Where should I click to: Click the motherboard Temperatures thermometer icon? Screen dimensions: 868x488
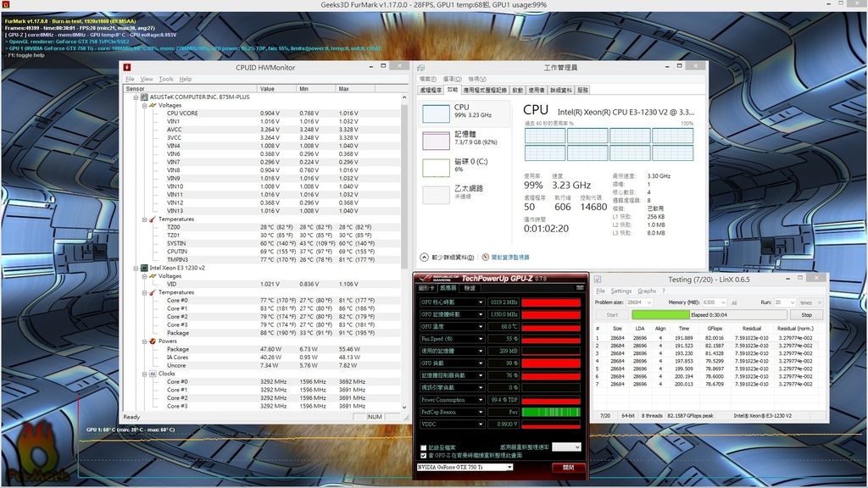(153, 219)
